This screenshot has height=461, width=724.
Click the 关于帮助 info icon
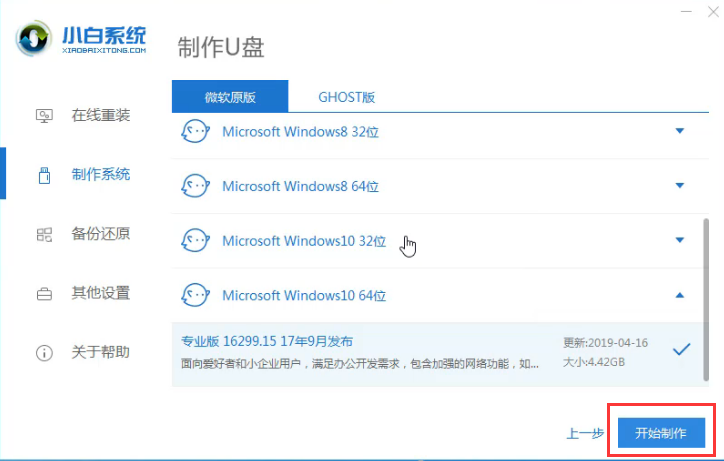click(44, 353)
